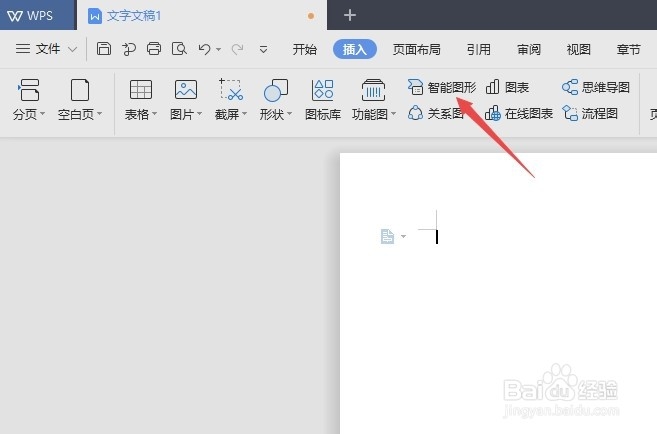657x434 pixels.
Task: Expand the paragraph layout icon dropdown arrow
Action: click(403, 237)
